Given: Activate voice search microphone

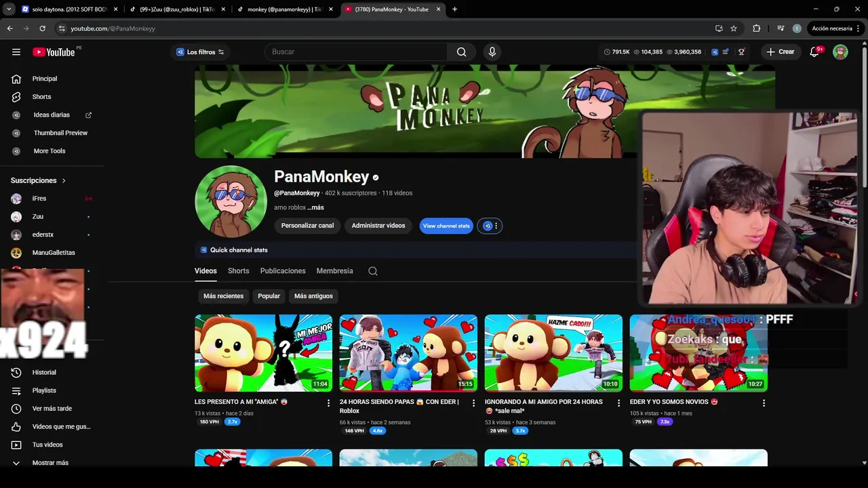Looking at the screenshot, I should (492, 52).
